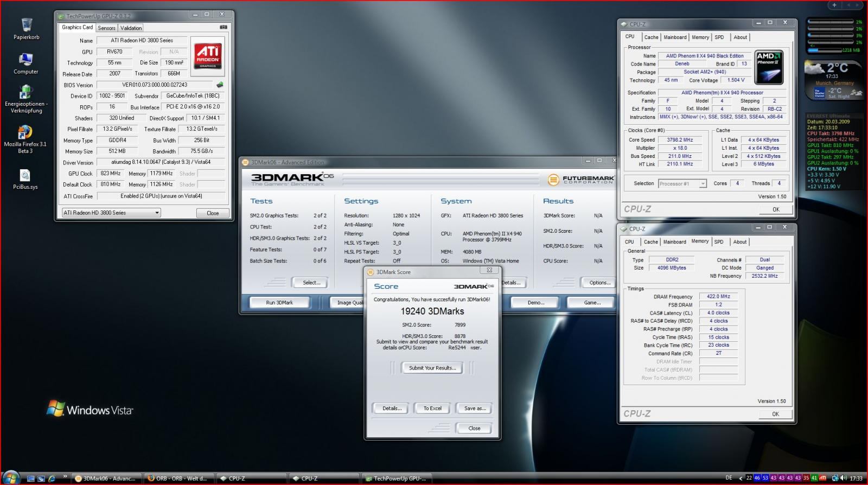Switch to Validation tab in GPU-Z

[131, 28]
